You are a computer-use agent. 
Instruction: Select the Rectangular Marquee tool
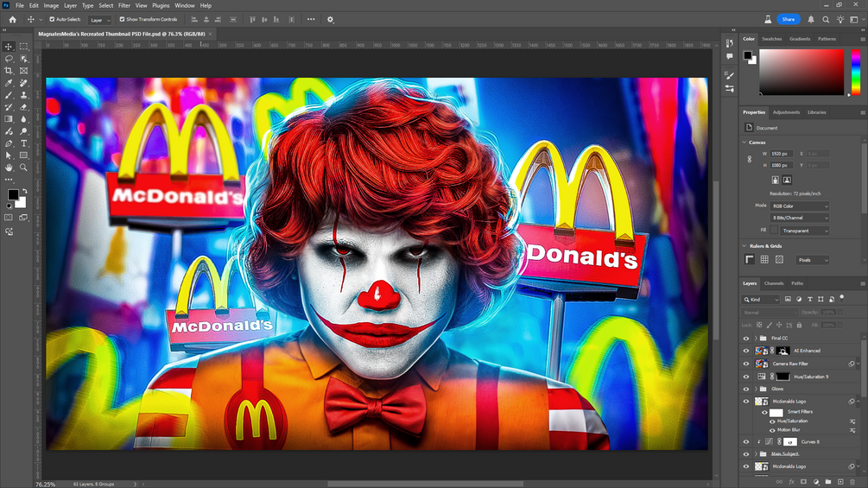point(24,47)
